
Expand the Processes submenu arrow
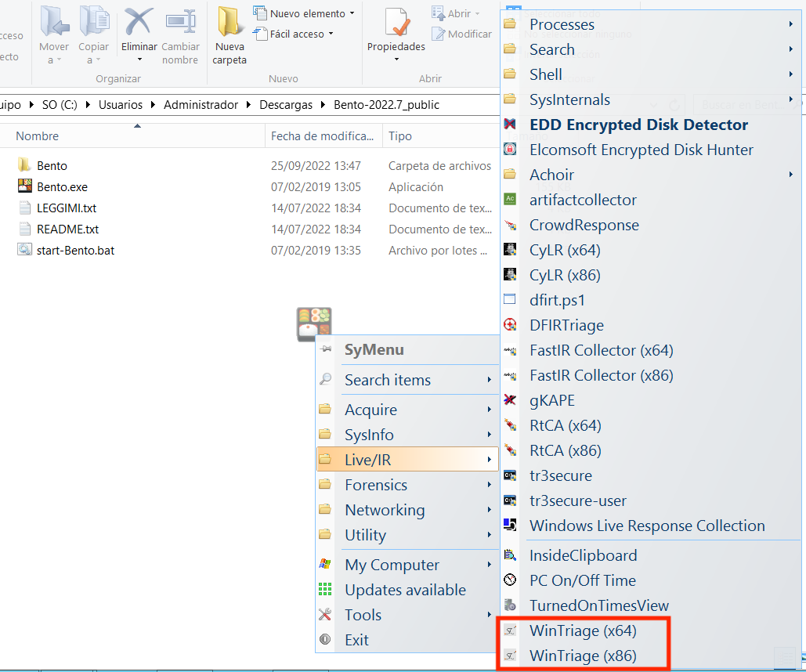point(791,24)
